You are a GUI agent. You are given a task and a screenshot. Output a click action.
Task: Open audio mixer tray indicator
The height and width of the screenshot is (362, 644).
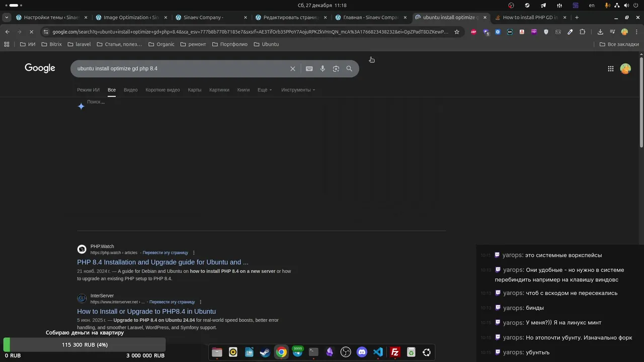559,5
